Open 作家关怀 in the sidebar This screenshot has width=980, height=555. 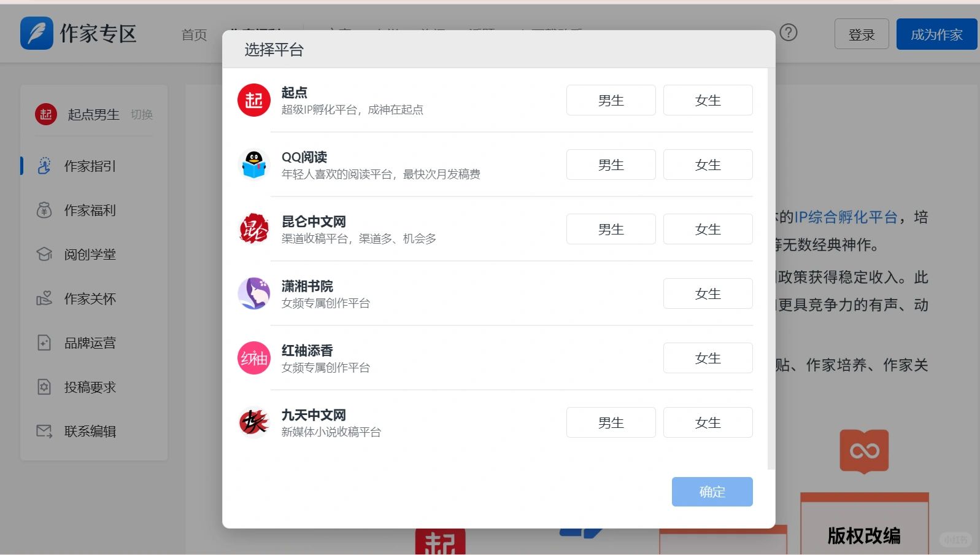(90, 298)
